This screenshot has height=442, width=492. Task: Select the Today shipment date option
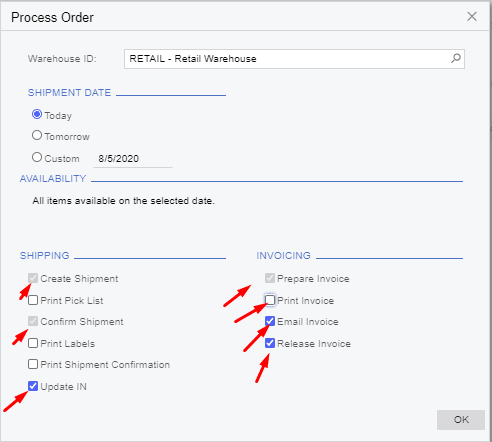[37, 114]
